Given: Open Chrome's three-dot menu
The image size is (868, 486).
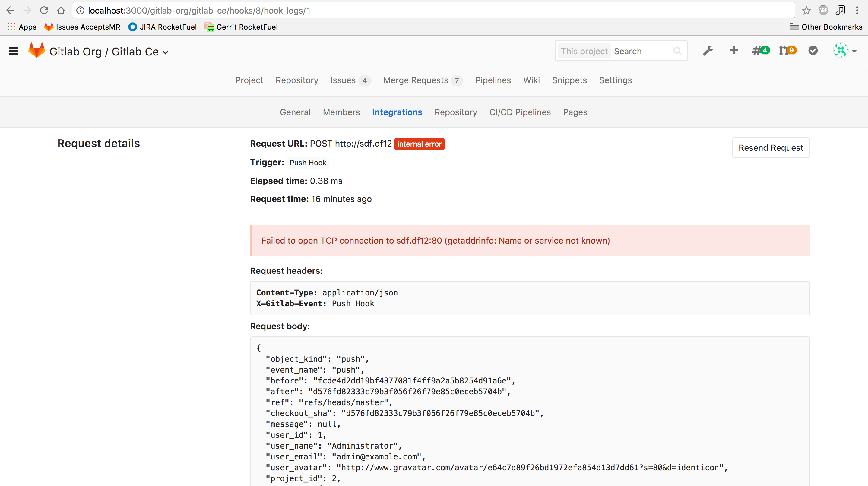Looking at the screenshot, I should (857, 11).
